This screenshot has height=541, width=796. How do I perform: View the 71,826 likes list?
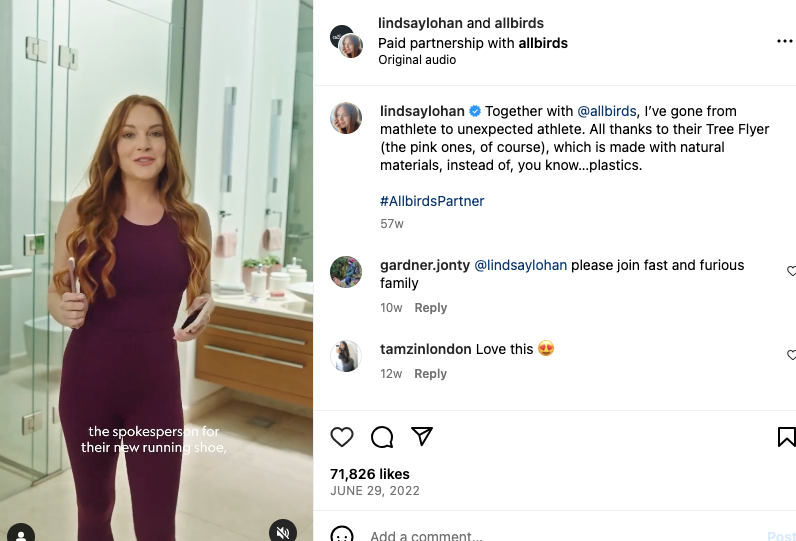[x=370, y=474]
